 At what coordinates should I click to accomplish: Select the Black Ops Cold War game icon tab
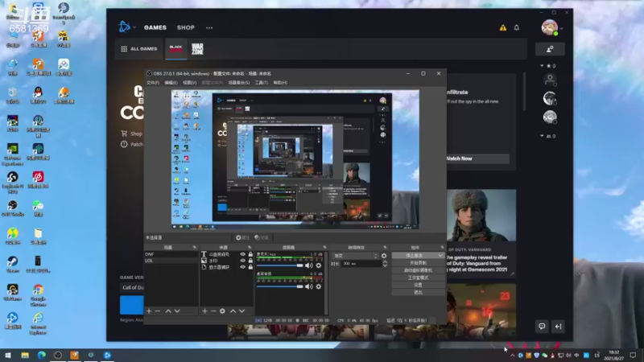(175, 49)
